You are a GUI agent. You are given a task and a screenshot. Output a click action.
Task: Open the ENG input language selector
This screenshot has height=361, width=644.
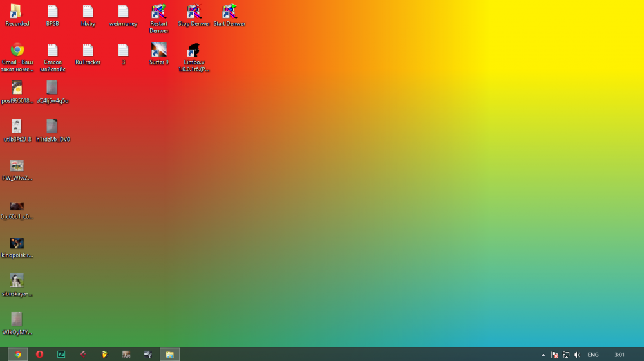(593, 355)
